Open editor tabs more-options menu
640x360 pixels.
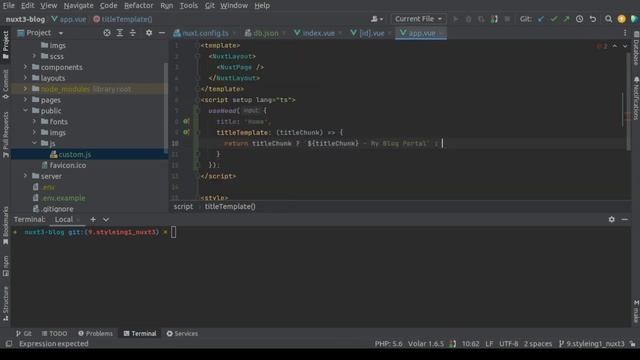[625, 33]
